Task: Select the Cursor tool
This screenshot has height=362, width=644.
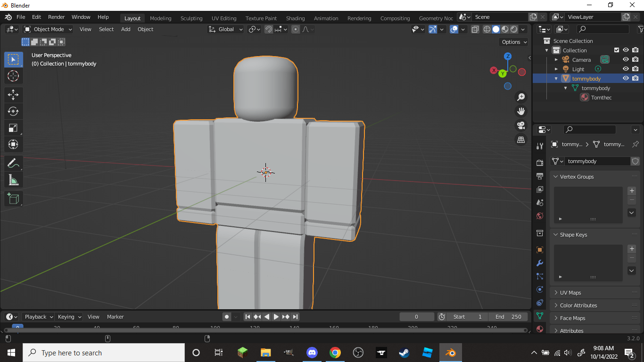Action: (x=13, y=76)
